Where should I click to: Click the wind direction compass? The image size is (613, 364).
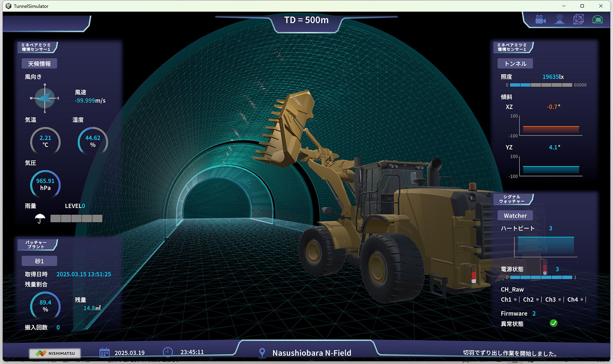click(x=45, y=98)
